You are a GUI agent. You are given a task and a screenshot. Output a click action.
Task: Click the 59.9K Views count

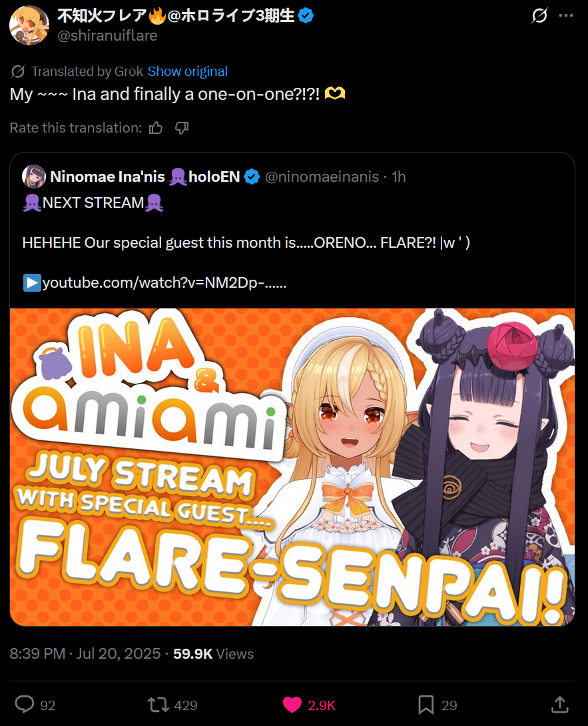coord(214,653)
